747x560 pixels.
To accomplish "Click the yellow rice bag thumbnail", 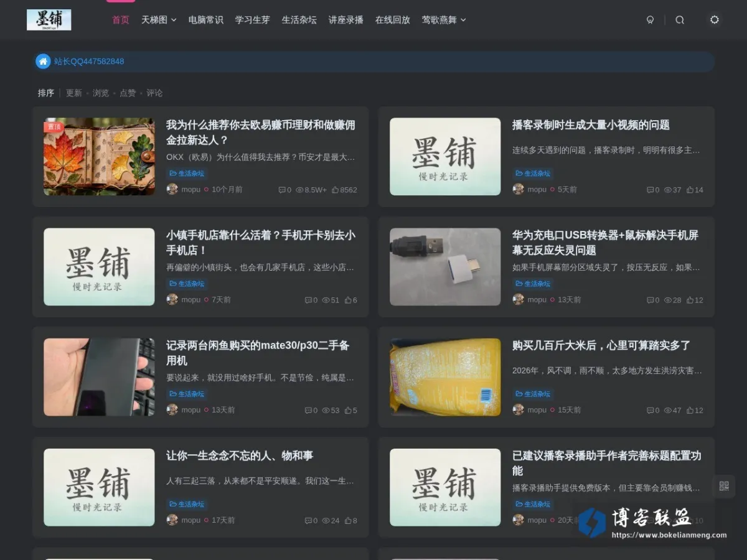I will click(445, 377).
